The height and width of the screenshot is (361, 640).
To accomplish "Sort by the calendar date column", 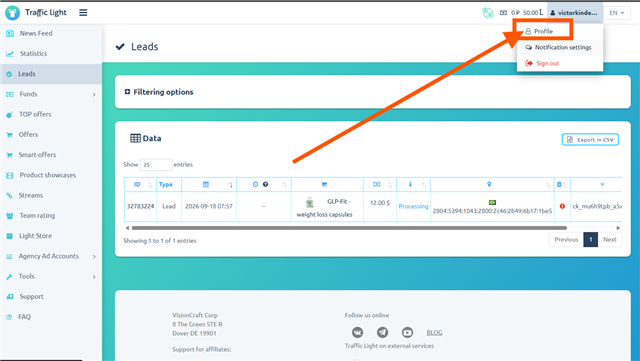I will click(209, 185).
